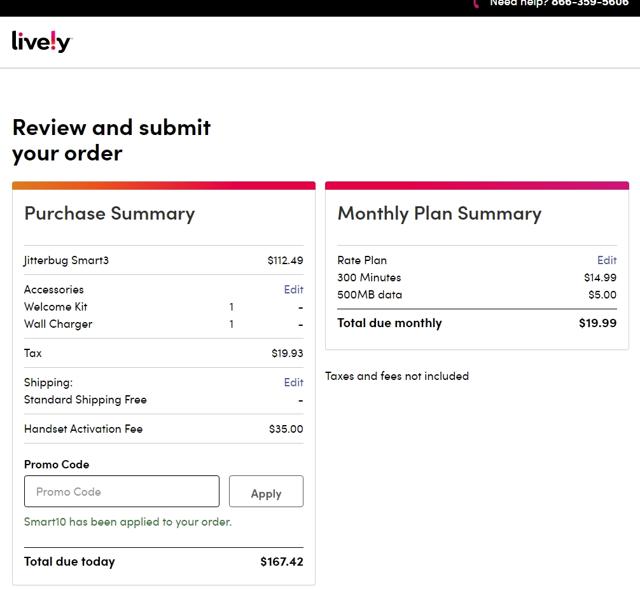Select the Review and submit your order heading
This screenshot has width=640, height=590.
pos(111,140)
